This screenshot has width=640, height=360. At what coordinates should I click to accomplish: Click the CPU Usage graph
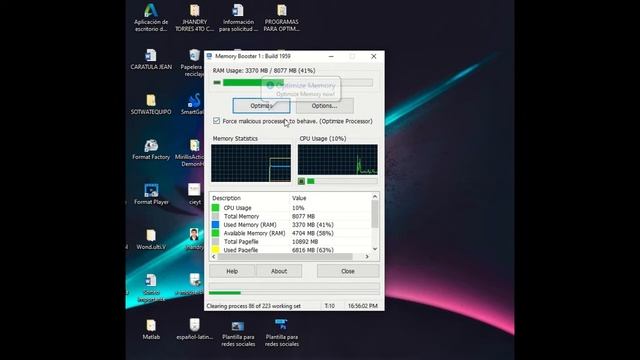pyautogui.click(x=338, y=160)
